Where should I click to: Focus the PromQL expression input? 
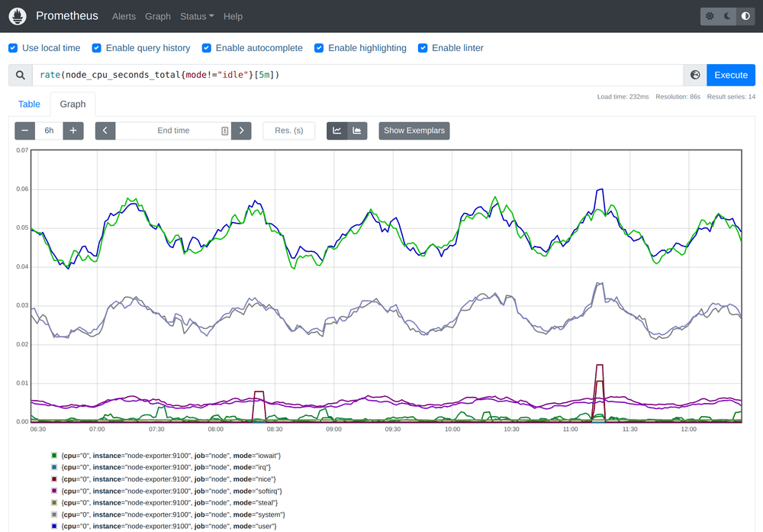[x=358, y=75]
